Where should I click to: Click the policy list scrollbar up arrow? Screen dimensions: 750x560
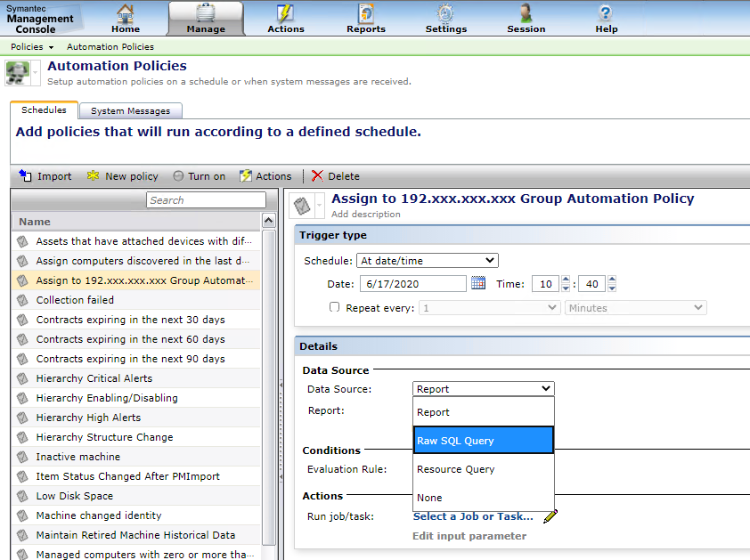[269, 221]
